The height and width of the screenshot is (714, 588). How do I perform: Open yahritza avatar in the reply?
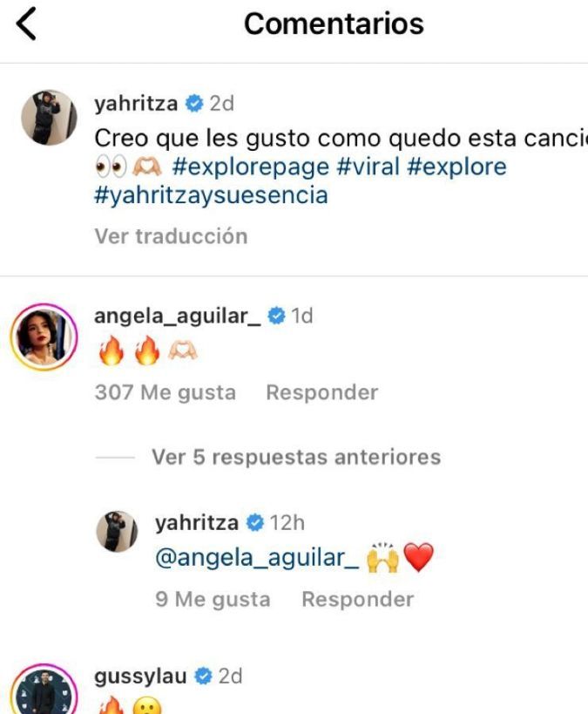pos(117,531)
